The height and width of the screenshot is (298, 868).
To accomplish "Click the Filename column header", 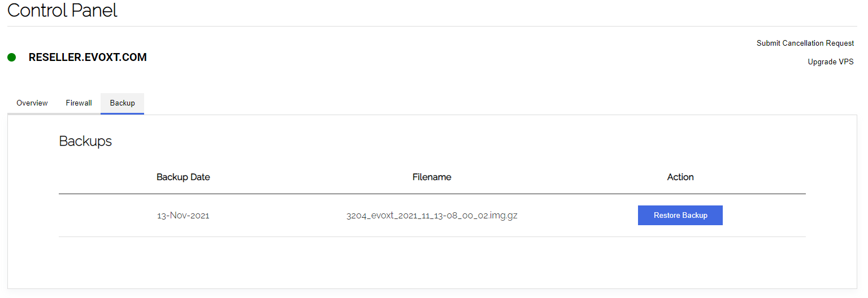I will click(432, 177).
